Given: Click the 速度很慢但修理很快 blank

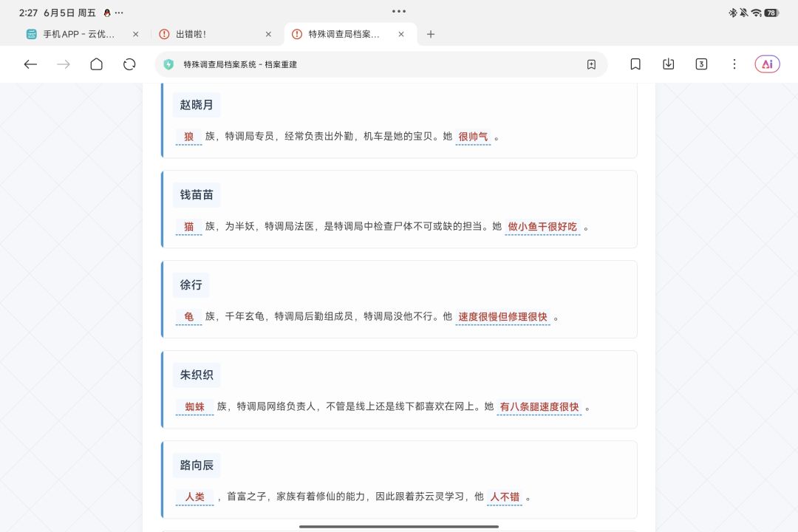Looking at the screenshot, I should (503, 317).
